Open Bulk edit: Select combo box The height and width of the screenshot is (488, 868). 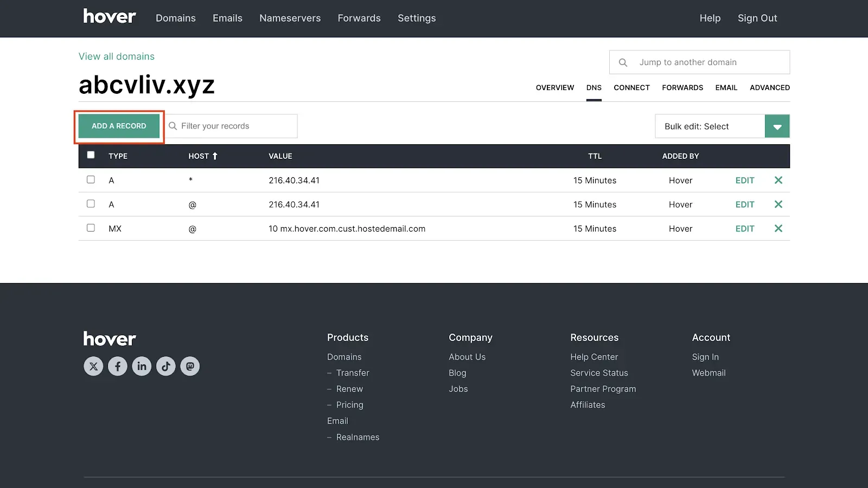[722, 126]
